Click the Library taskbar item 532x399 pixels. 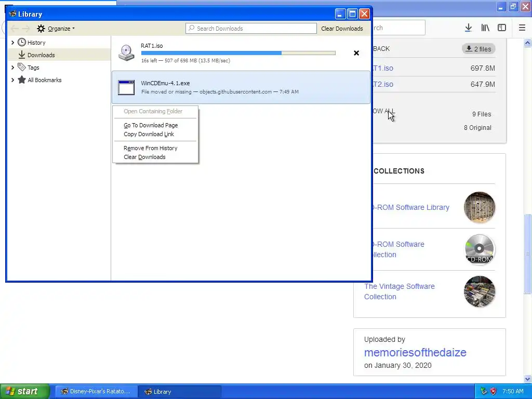click(180, 392)
